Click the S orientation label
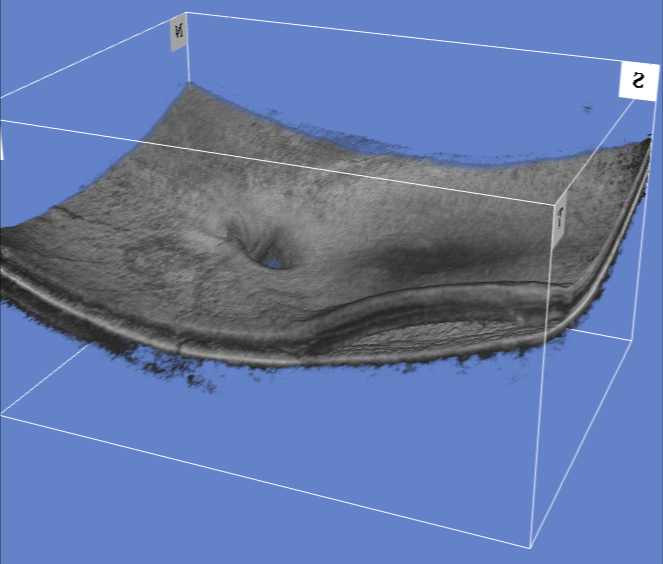Screen dimensions: 663x564 tap(636, 79)
